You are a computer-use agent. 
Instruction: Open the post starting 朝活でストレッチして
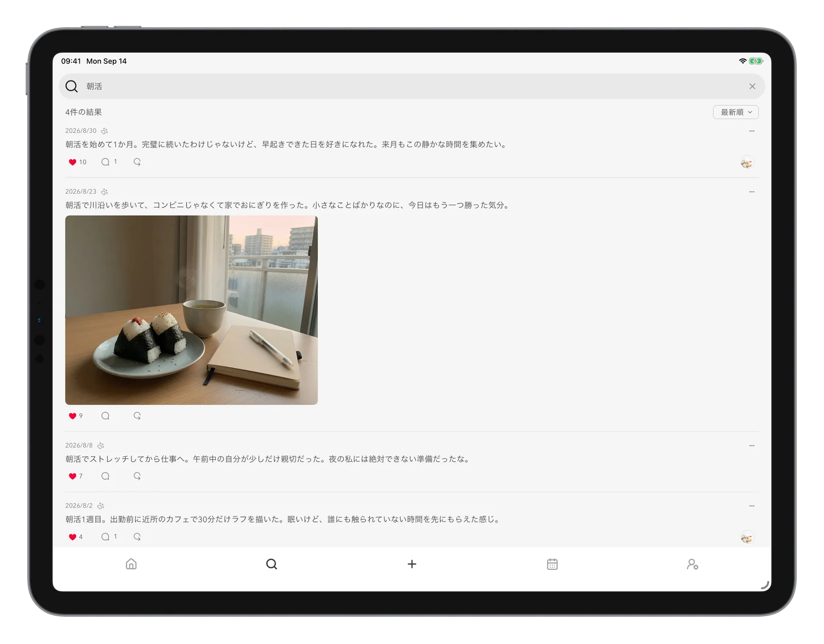tap(268, 459)
